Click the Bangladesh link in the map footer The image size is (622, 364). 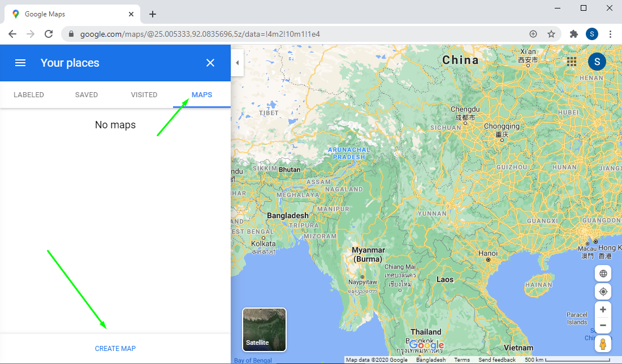pos(431,359)
